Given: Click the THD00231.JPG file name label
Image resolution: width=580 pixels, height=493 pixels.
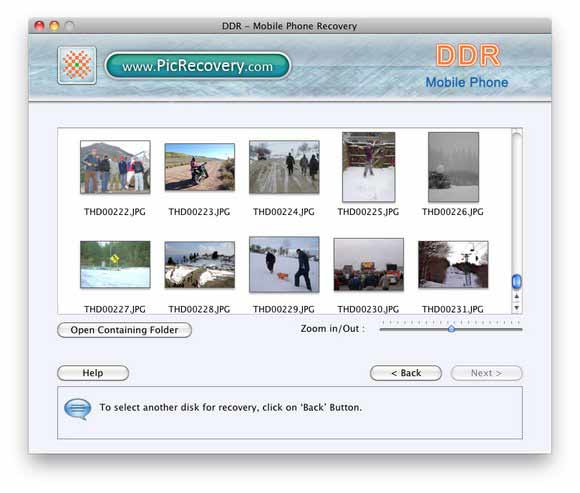Looking at the screenshot, I should point(453,309).
